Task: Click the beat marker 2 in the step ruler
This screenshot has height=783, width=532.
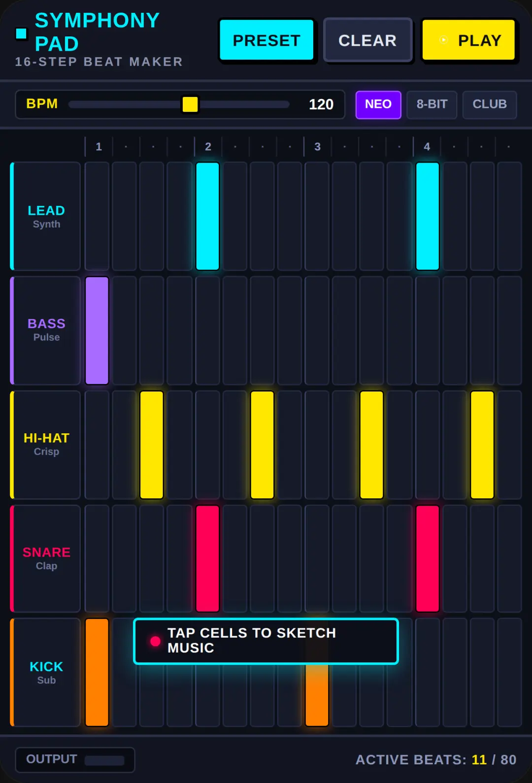Action: (208, 147)
